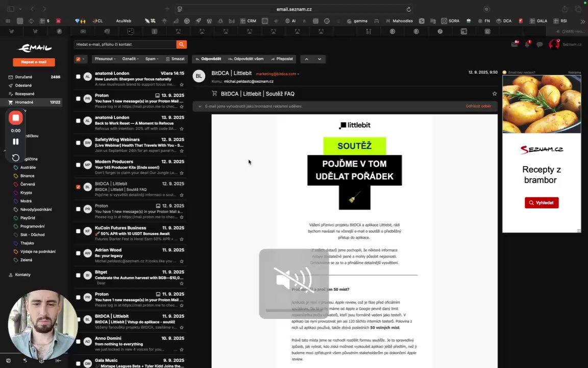This screenshot has width=588, height=368.
Task: Check the anatomē London New Launch email
Action: [x=78, y=76]
